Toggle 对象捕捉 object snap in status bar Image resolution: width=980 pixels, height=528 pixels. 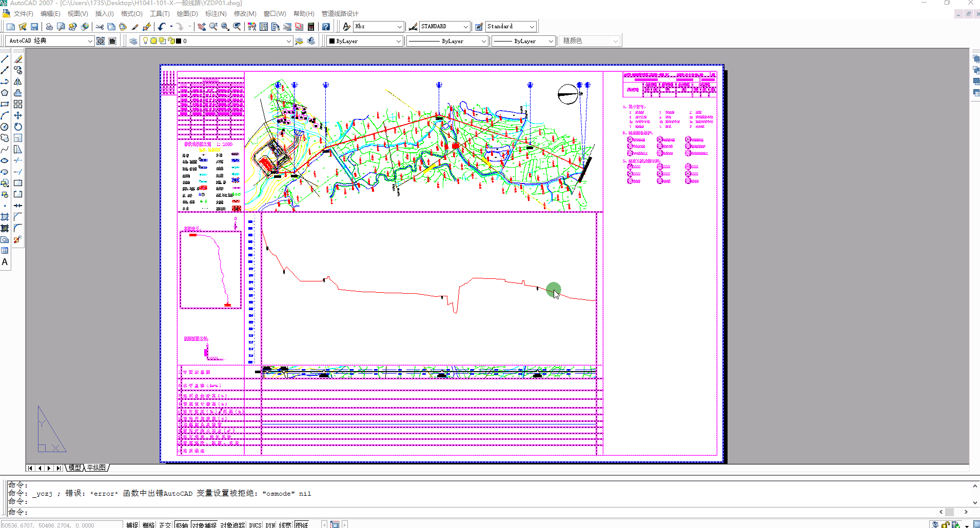[x=204, y=524]
